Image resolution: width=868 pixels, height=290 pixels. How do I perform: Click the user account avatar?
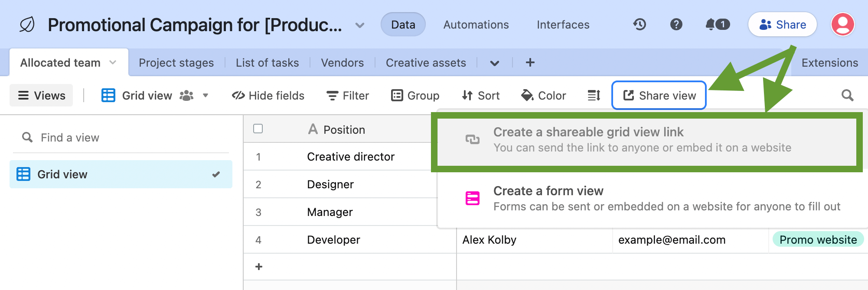click(x=842, y=25)
